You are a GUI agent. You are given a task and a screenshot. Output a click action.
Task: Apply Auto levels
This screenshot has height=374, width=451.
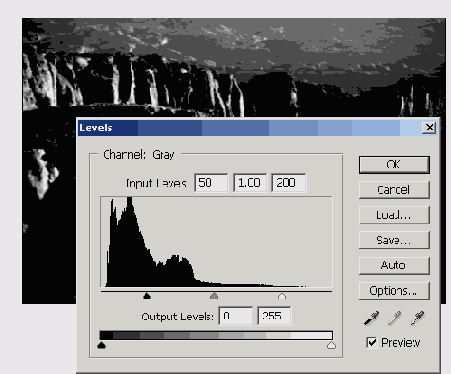click(x=394, y=265)
